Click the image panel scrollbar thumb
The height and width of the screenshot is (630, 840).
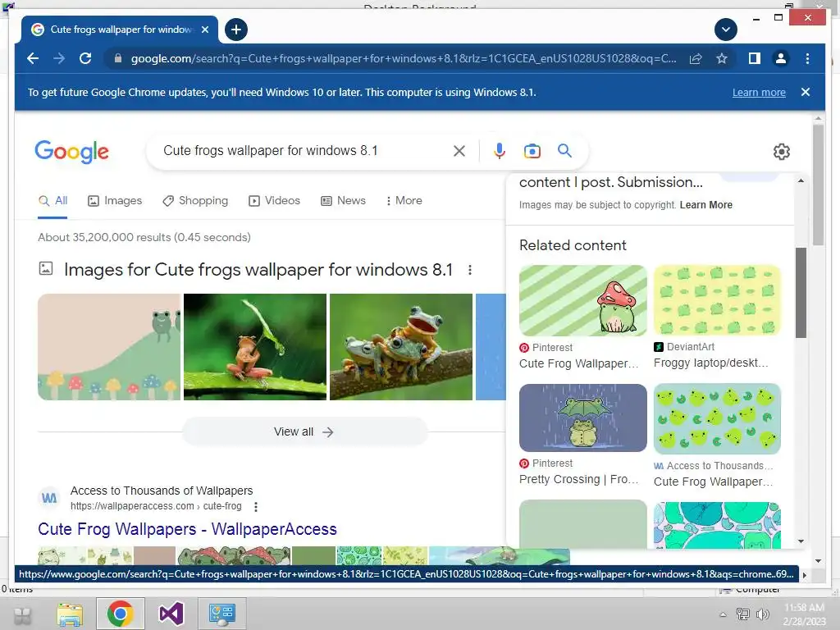801,292
